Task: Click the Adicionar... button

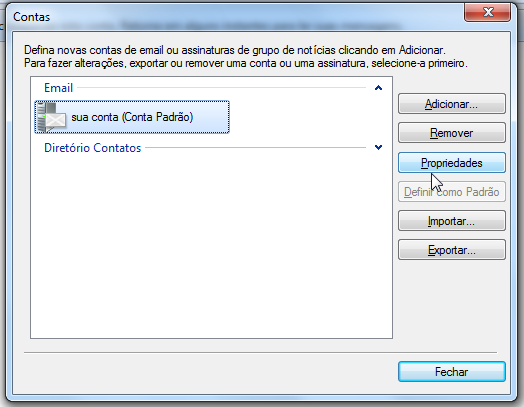Action: tap(452, 104)
